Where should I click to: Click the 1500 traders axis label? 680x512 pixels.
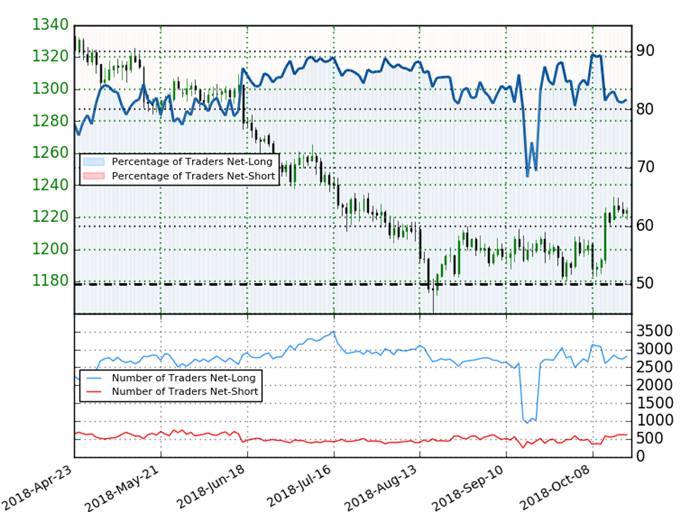click(x=654, y=403)
